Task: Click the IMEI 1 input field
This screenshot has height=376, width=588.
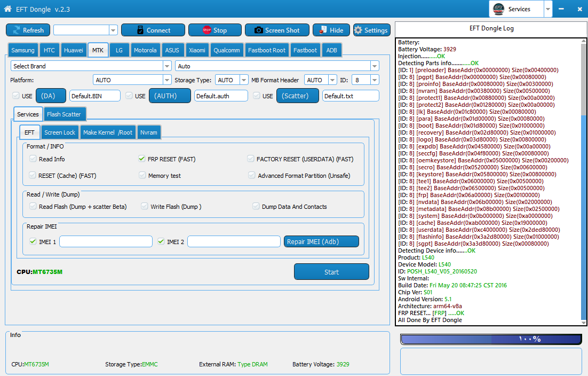Action: coord(106,241)
